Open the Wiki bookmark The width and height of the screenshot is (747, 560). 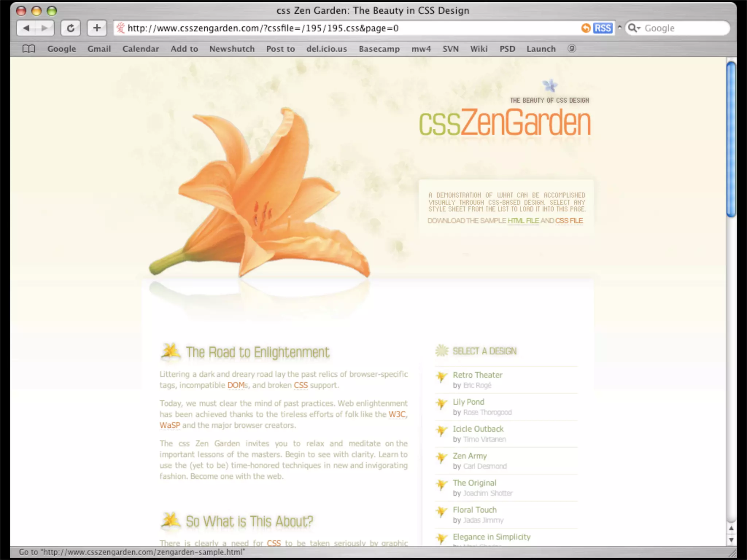tap(479, 48)
